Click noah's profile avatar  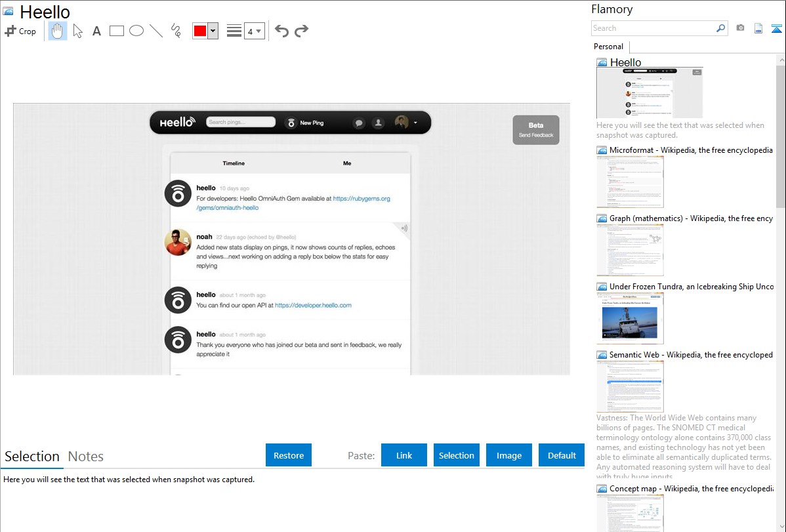[177, 241]
